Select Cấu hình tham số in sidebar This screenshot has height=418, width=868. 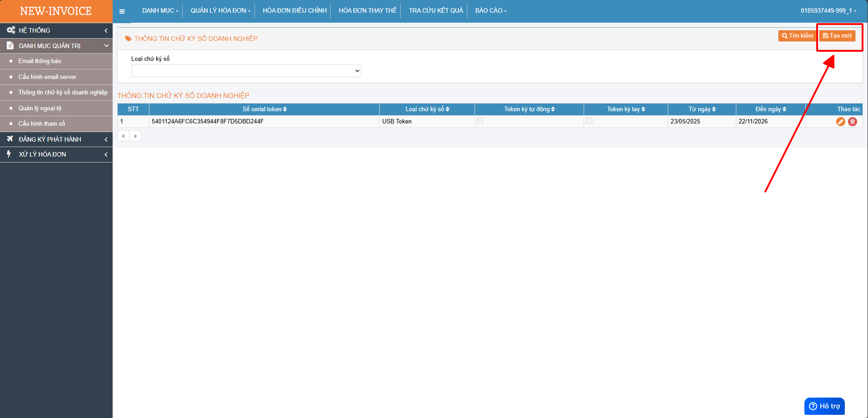pyautogui.click(x=56, y=124)
